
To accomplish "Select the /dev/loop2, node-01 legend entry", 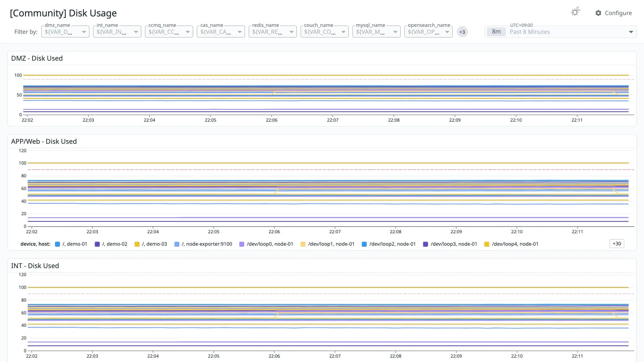I will [x=389, y=244].
